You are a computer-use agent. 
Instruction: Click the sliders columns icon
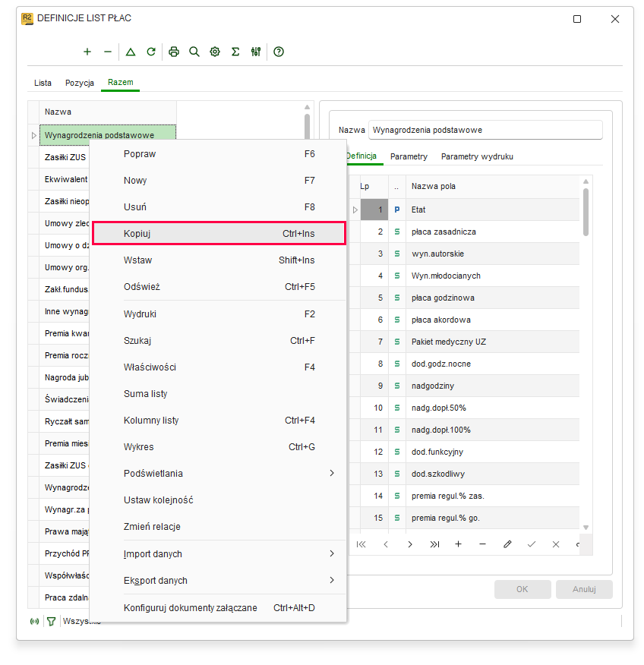(256, 52)
